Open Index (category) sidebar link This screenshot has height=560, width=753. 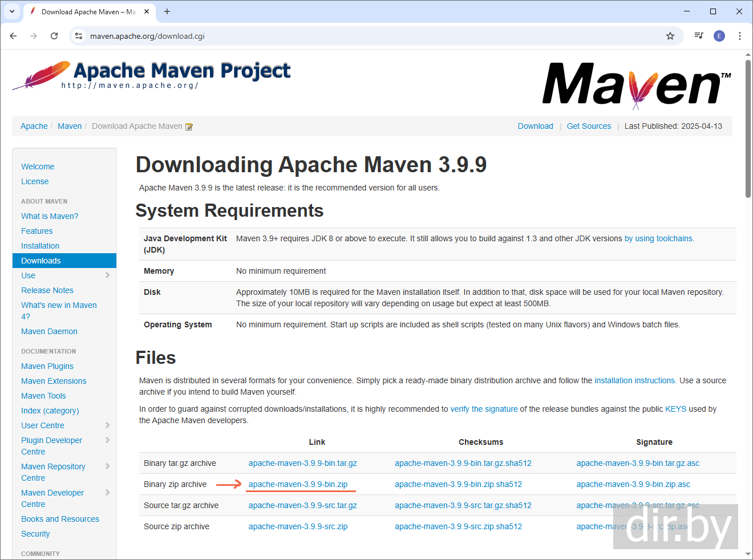click(x=50, y=411)
